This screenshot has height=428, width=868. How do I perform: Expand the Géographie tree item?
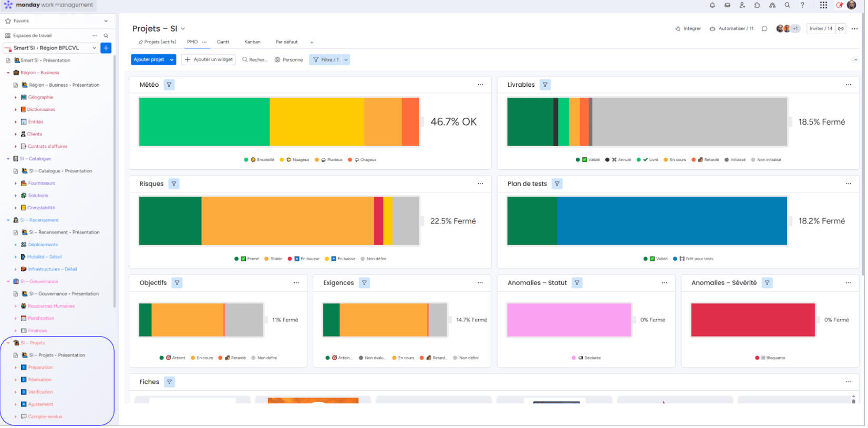coord(16,97)
